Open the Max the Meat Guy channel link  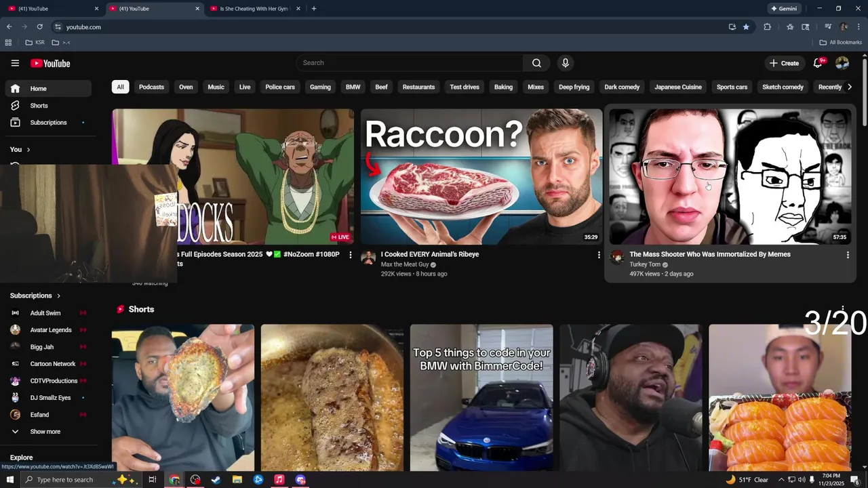pos(405,264)
